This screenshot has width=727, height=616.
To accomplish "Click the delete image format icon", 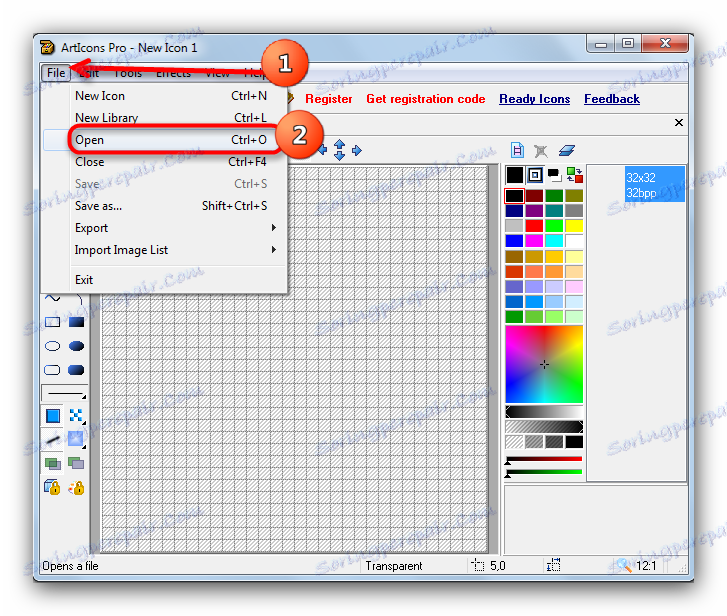I will coord(541,151).
